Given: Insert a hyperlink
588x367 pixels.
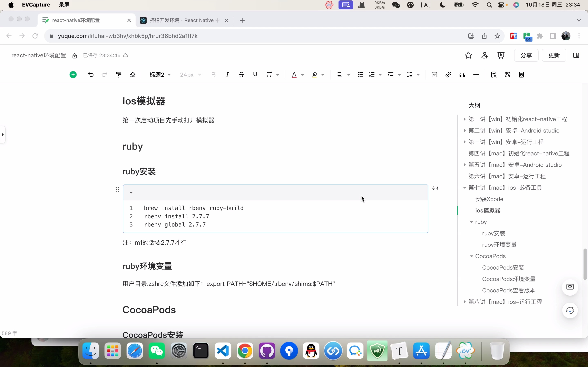Looking at the screenshot, I should click(x=448, y=74).
